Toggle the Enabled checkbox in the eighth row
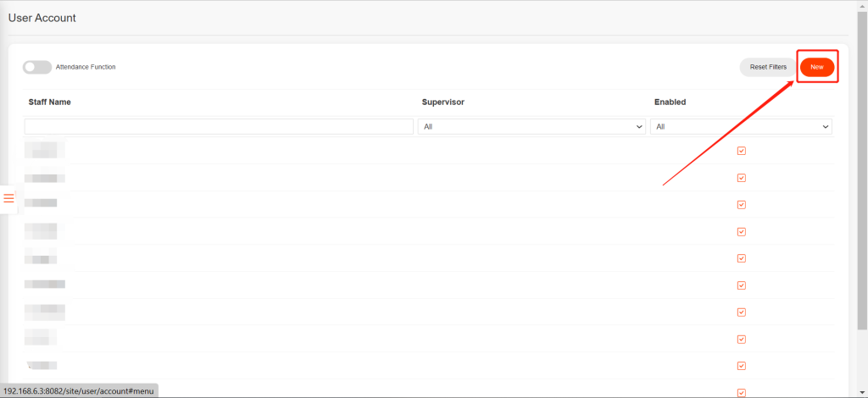Image resolution: width=868 pixels, height=398 pixels. [742, 339]
